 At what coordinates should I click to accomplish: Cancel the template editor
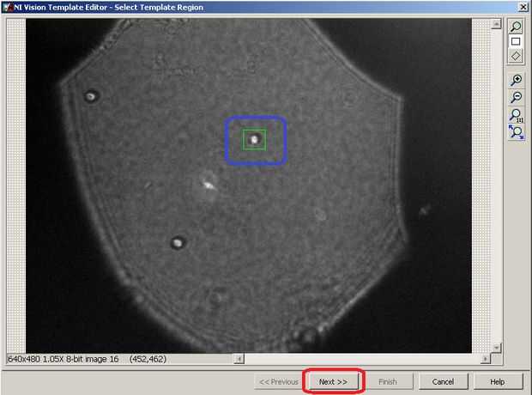443,382
